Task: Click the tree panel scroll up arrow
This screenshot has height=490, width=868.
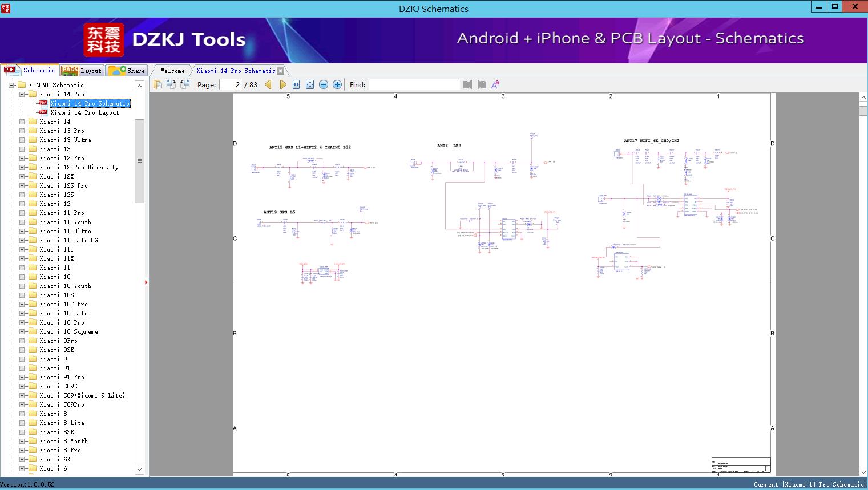Action: click(139, 85)
